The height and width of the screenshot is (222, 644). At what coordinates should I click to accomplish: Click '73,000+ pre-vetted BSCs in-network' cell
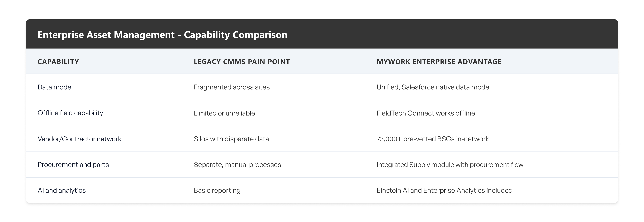click(x=432, y=139)
